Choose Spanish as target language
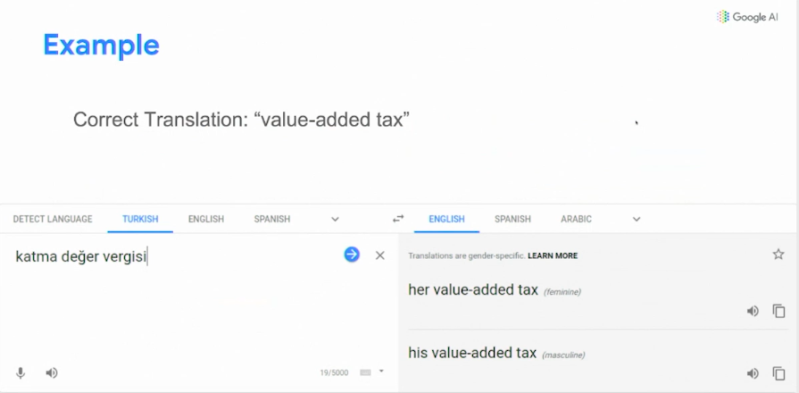This screenshot has height=393, width=799. 513,219
